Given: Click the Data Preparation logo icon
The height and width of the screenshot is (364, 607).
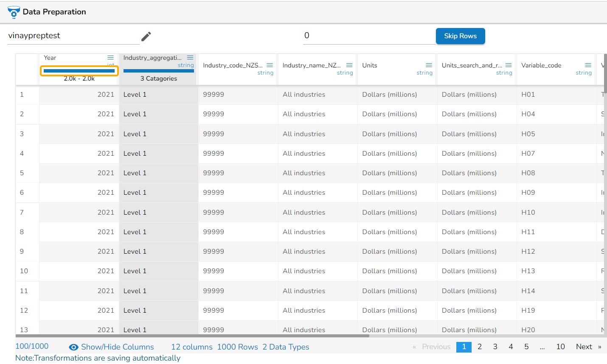Looking at the screenshot, I should (14, 12).
